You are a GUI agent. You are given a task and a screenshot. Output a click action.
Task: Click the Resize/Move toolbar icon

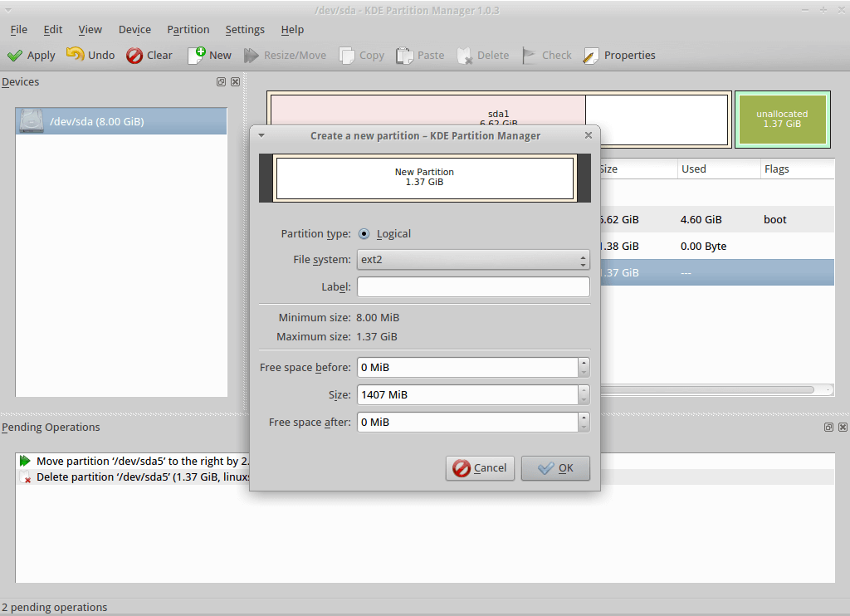pyautogui.click(x=251, y=55)
